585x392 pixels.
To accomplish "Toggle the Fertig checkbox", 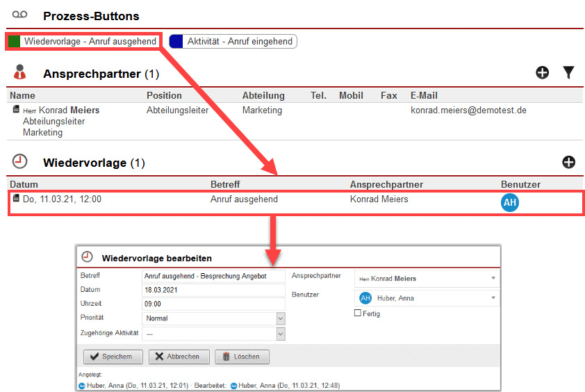I will pyautogui.click(x=358, y=313).
